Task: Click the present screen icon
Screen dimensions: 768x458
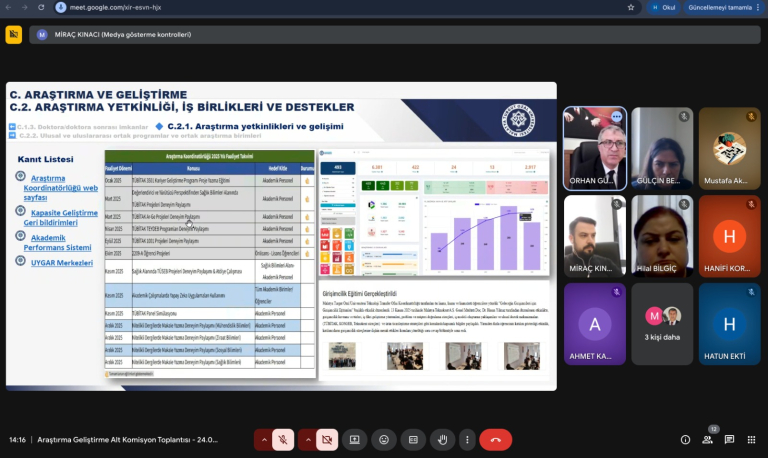Action: 354,439
